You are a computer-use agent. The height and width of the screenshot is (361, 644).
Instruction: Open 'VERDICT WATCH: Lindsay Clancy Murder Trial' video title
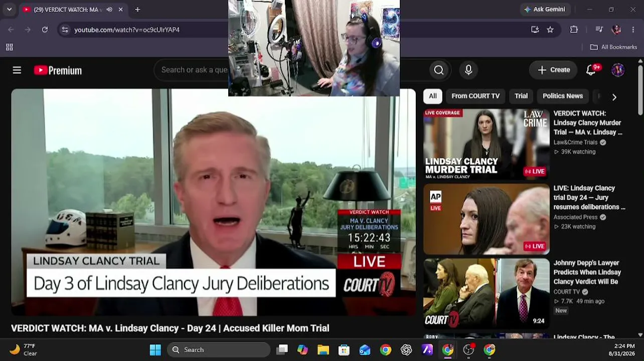(x=587, y=123)
